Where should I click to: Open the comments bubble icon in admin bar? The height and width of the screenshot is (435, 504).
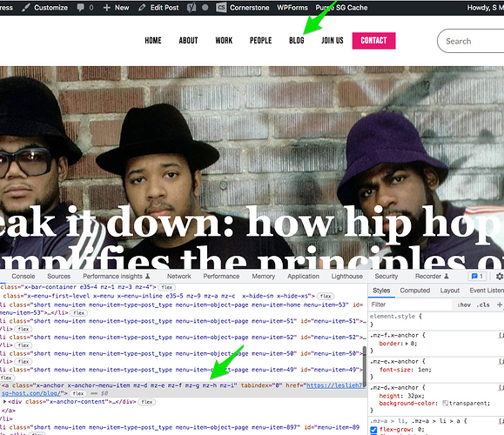point(80,7)
